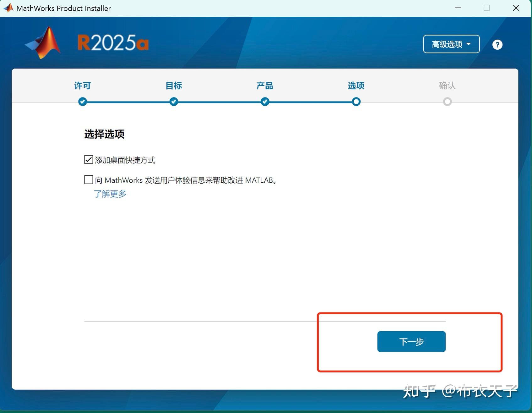This screenshot has height=413, width=532.
Task: Click the 产品 step checkmark icon
Action: tap(264, 102)
